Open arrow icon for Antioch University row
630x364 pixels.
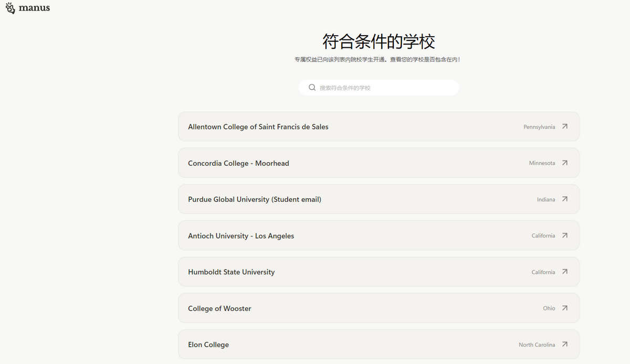coord(564,235)
